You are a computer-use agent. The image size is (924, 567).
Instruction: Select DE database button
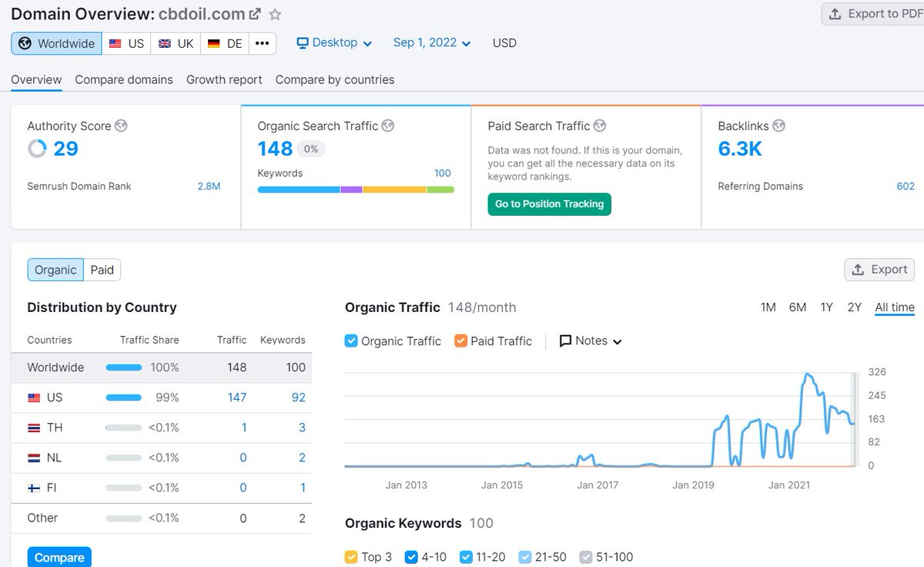pyautogui.click(x=224, y=43)
